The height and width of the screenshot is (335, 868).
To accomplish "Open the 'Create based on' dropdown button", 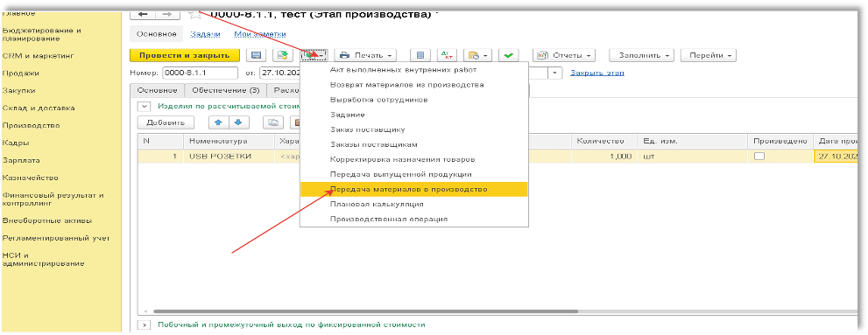I will [x=314, y=55].
